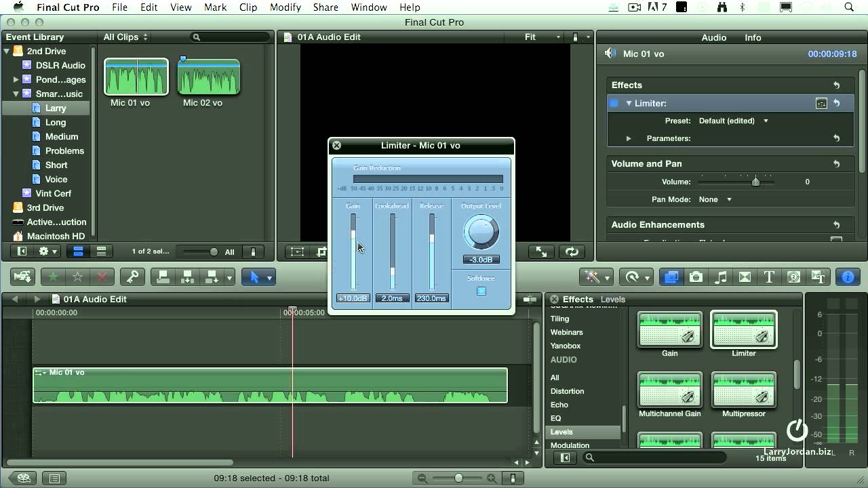Hide the Event Library sidebar button
The image size is (868, 488).
[x=22, y=251]
